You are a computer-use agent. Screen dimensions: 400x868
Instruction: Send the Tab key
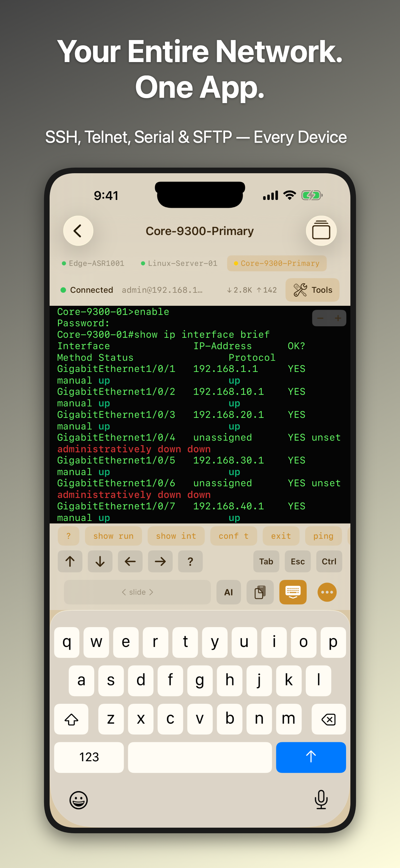pos(266,561)
